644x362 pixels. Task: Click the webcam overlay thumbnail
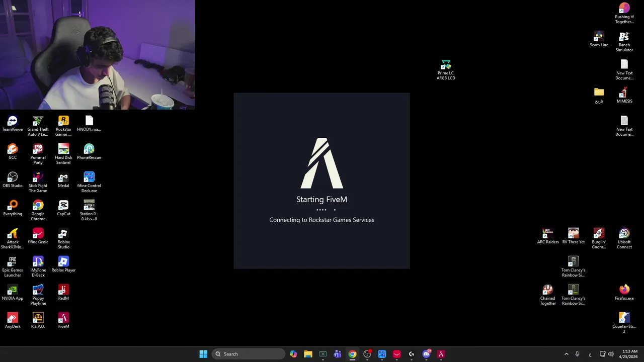pos(98,55)
